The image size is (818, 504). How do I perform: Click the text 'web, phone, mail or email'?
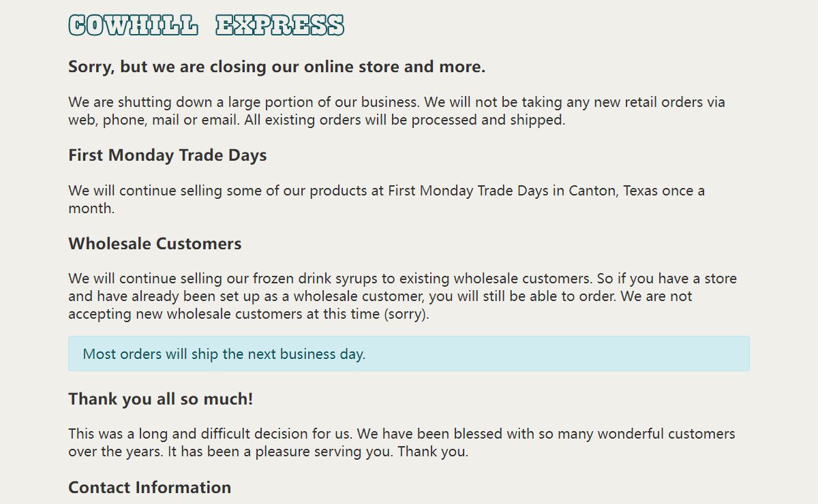point(144,120)
